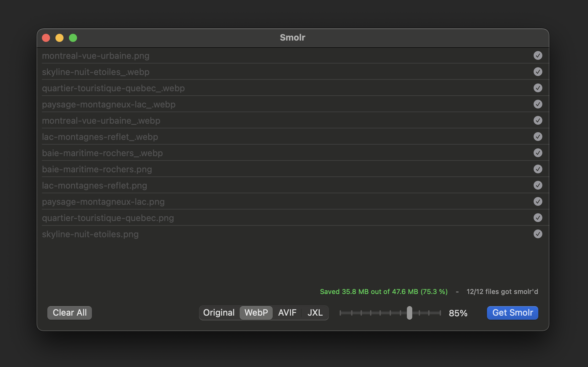This screenshot has width=588, height=367.
Task: Select the Original format option
Action: coord(219,313)
